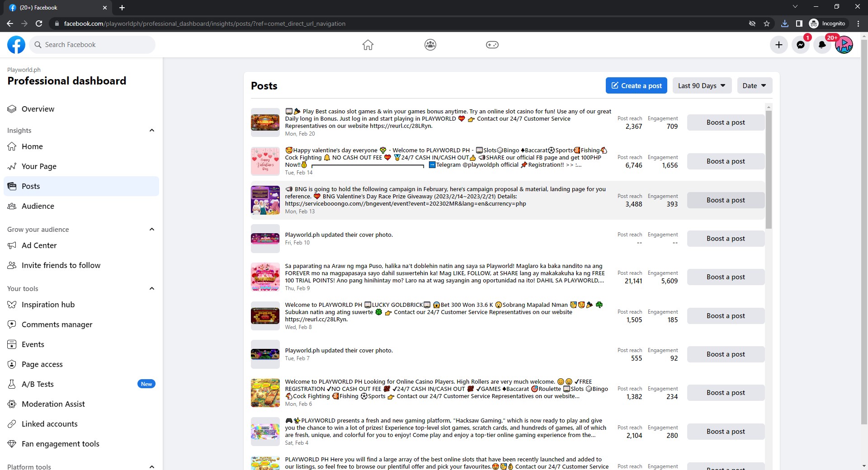
Task: Open Your Page insights
Action: click(x=81, y=166)
